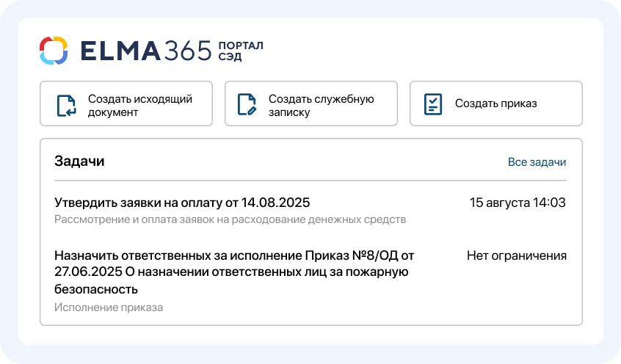Open task "Назначить ответственных за исполнение Приказ №8/ОД"
621x364 pixels.
pos(234,256)
